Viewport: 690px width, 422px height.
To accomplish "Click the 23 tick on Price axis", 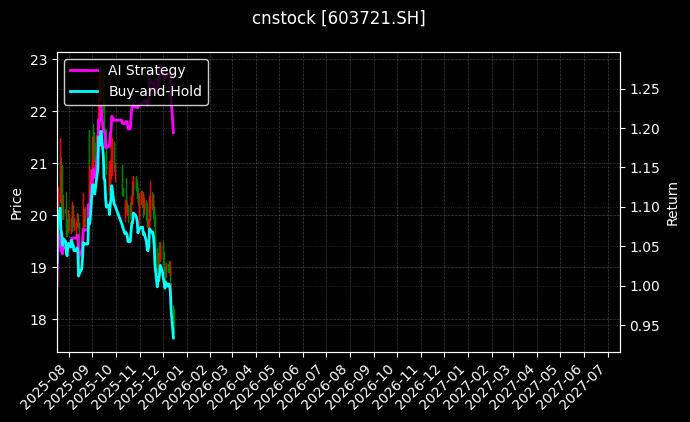I will [39, 59].
